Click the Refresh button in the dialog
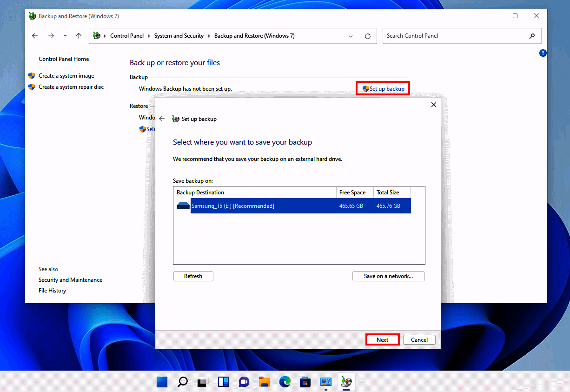This screenshot has width=570, height=392. (x=193, y=276)
